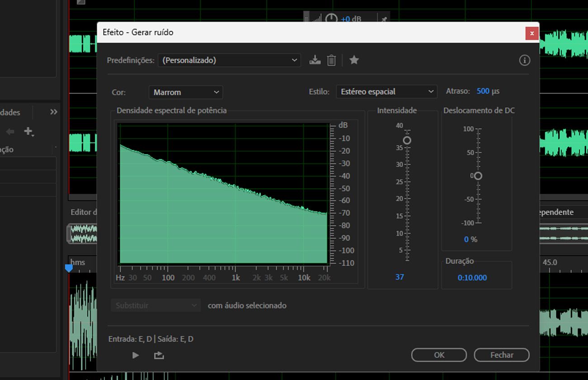Edit the Duração value 0:10.000
The height and width of the screenshot is (380, 588).
pyautogui.click(x=472, y=278)
